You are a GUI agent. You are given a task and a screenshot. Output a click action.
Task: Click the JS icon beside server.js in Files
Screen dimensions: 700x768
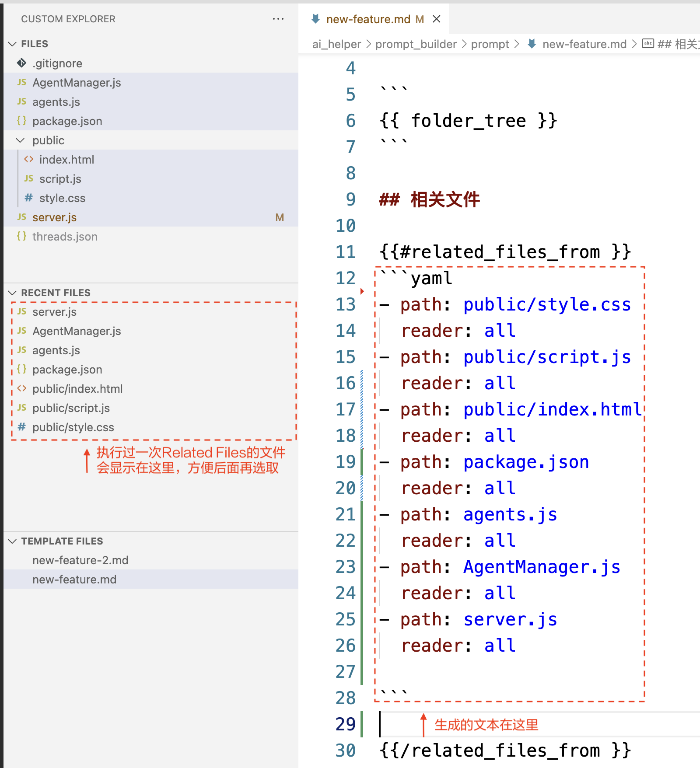coord(22,217)
